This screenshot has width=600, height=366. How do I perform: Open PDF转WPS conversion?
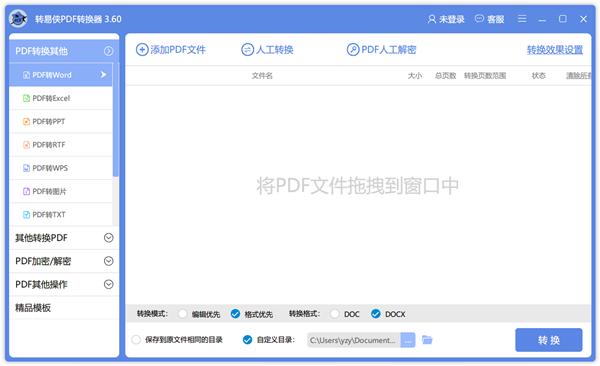(61, 168)
